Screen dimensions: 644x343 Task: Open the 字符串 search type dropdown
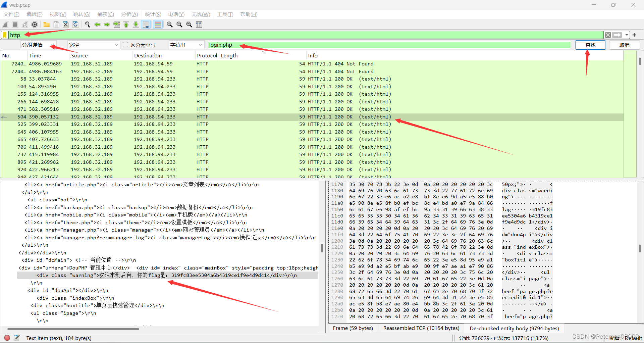(x=186, y=45)
